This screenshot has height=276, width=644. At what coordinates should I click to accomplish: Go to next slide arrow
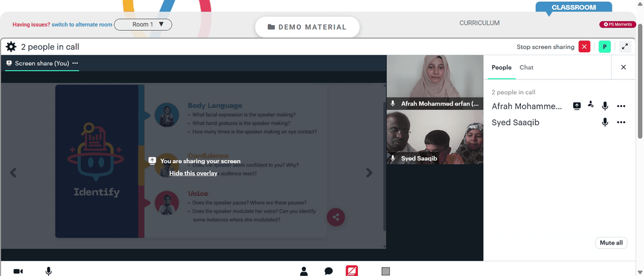click(369, 173)
